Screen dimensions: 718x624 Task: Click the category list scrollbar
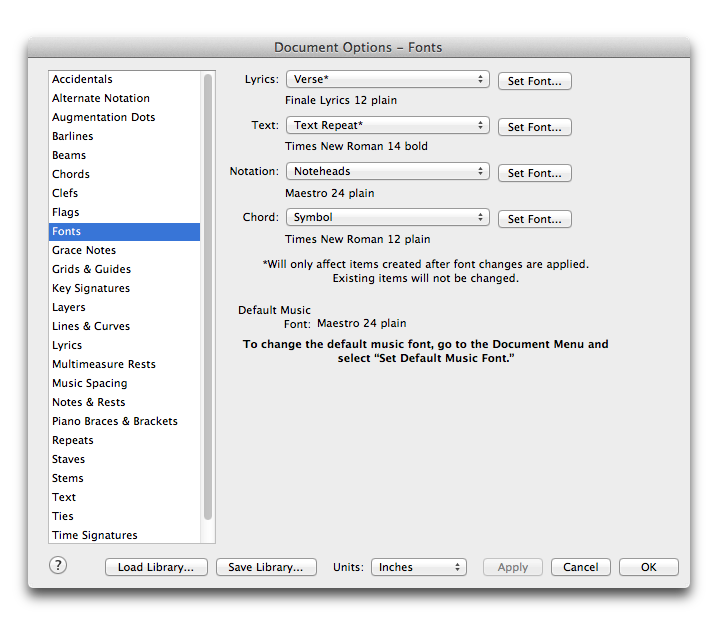coord(208,297)
